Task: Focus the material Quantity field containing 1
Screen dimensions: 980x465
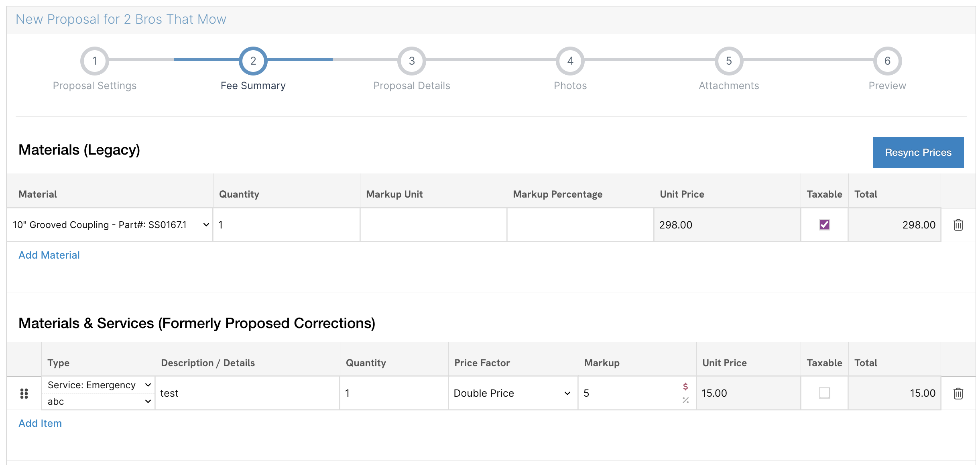Action: (287, 225)
